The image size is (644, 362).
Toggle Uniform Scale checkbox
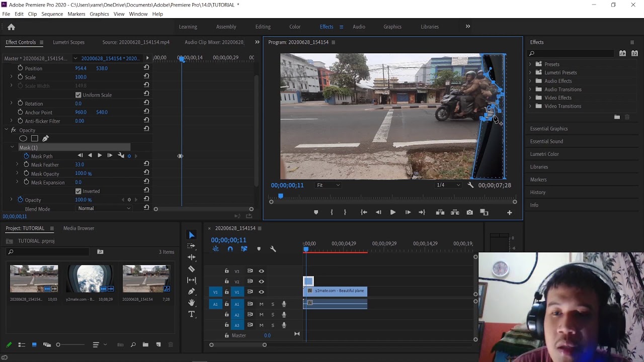(78, 95)
